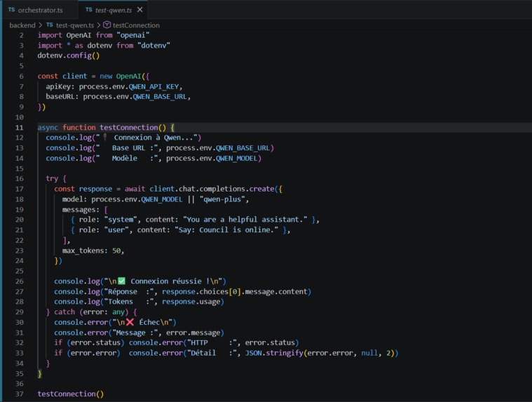Click the closing brace on line 35
532x402 pixels.
click(x=40, y=374)
